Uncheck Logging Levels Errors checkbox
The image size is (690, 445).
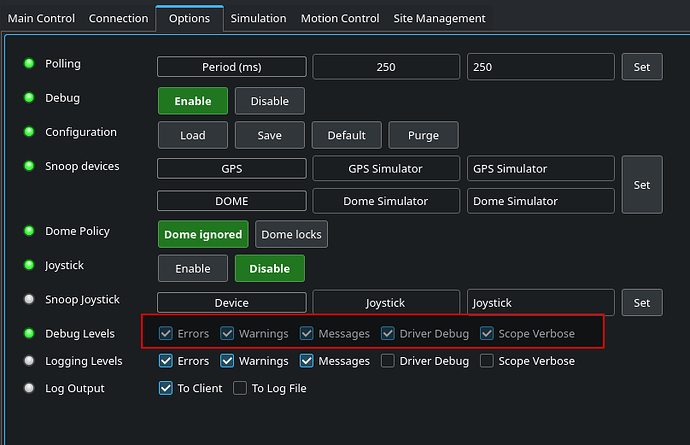click(x=166, y=361)
